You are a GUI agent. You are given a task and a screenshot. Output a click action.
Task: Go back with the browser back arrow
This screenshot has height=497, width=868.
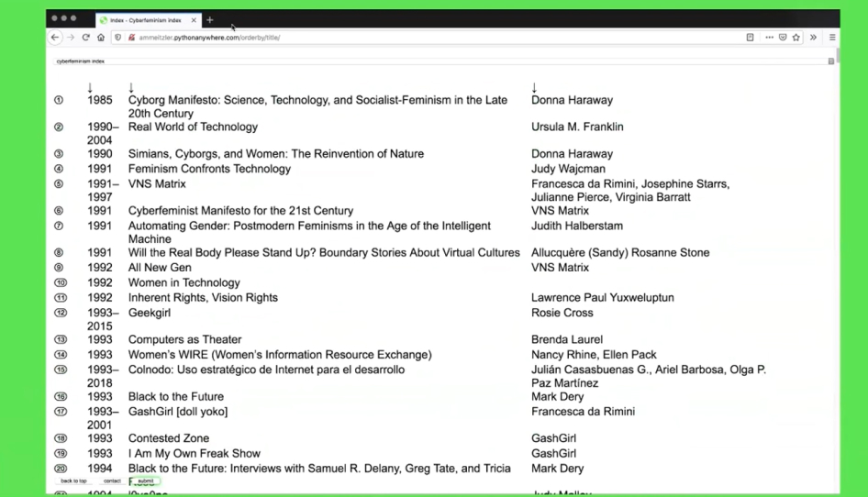point(55,38)
